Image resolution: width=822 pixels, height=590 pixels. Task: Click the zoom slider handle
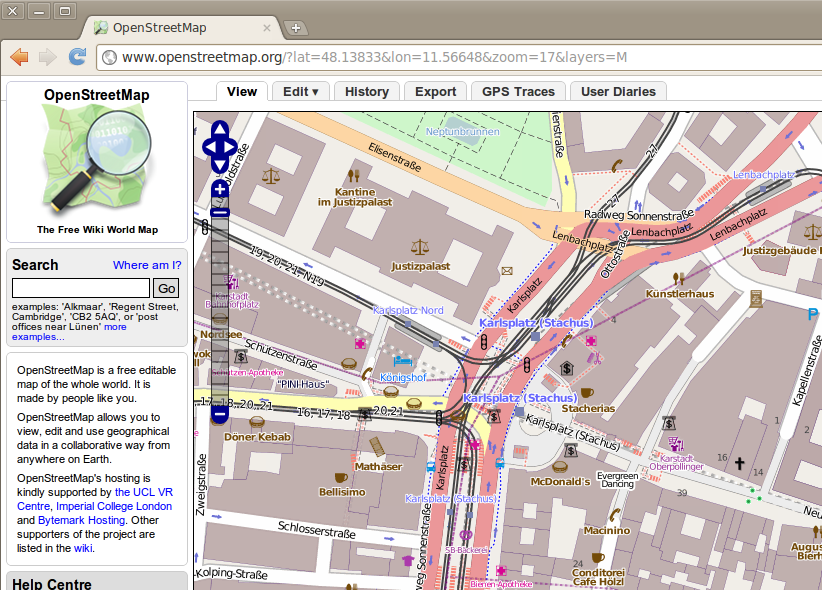pos(220,212)
